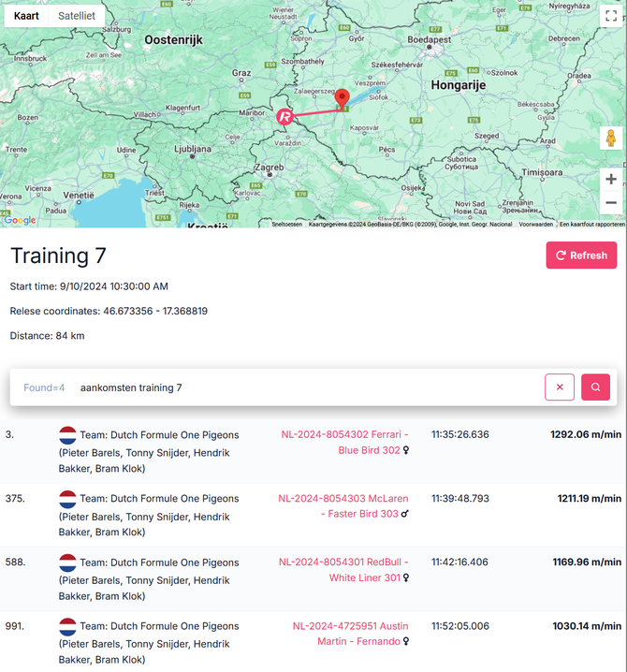Click rank number 588.
The height and width of the screenshot is (672, 627).
point(15,562)
